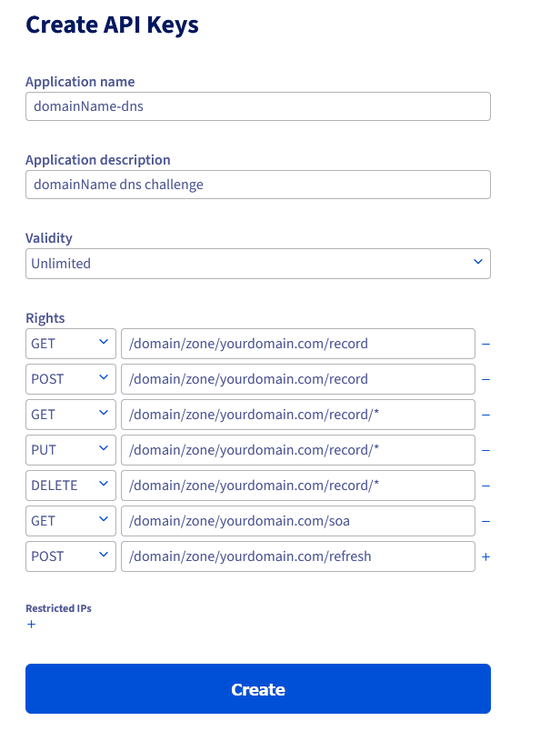The height and width of the screenshot is (731, 560).
Task: Open the last POST method selector
Action: 70,556
